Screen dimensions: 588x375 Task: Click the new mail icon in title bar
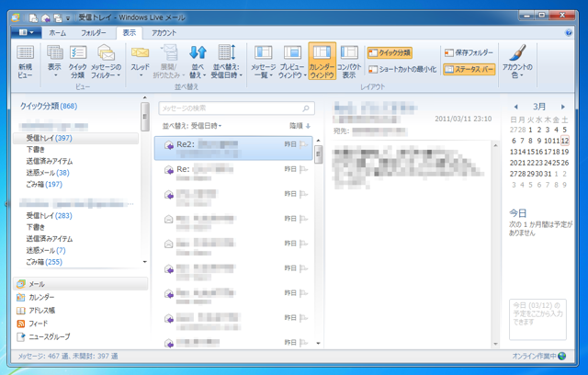pyautogui.click(x=33, y=17)
